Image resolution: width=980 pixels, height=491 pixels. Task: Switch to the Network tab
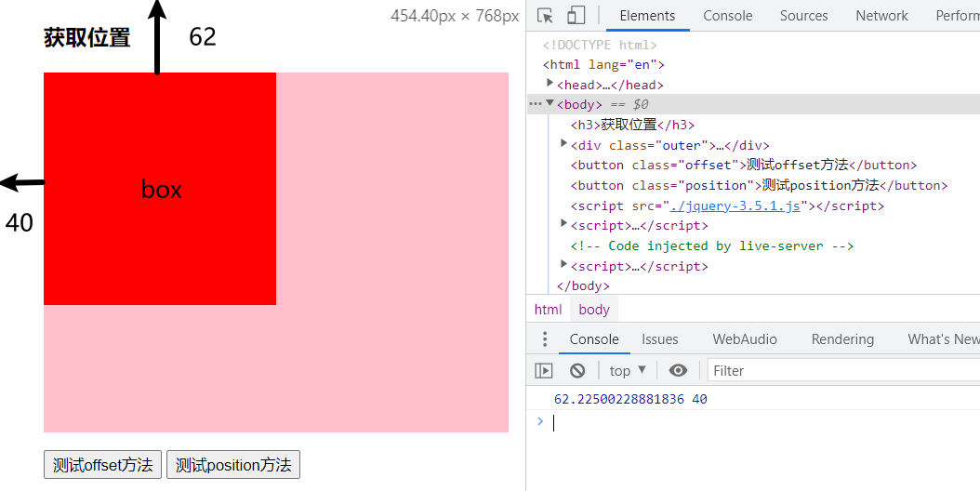pos(881,16)
